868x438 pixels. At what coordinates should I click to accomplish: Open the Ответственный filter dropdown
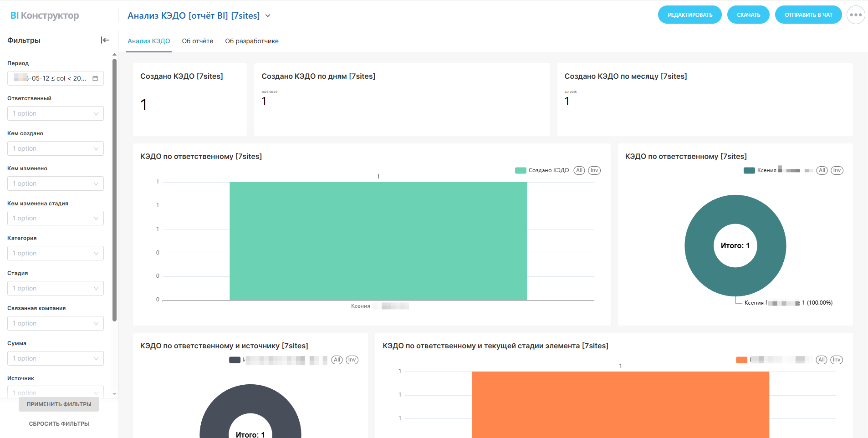point(56,113)
